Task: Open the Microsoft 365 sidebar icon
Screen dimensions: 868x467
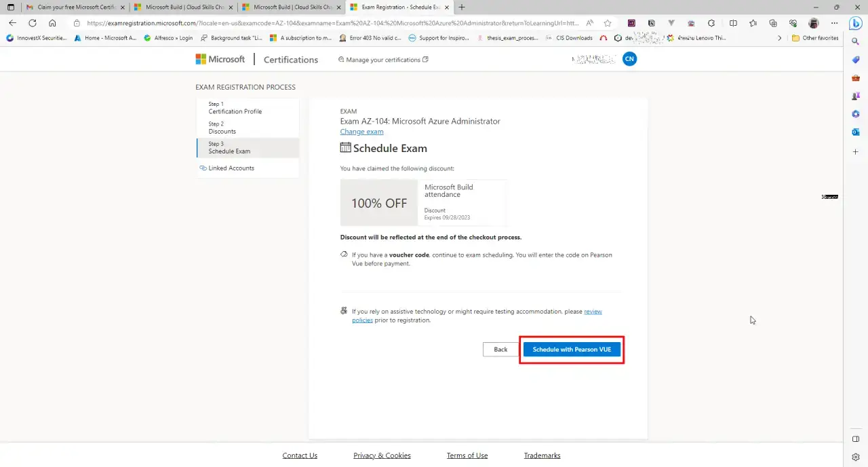Action: pos(856,114)
